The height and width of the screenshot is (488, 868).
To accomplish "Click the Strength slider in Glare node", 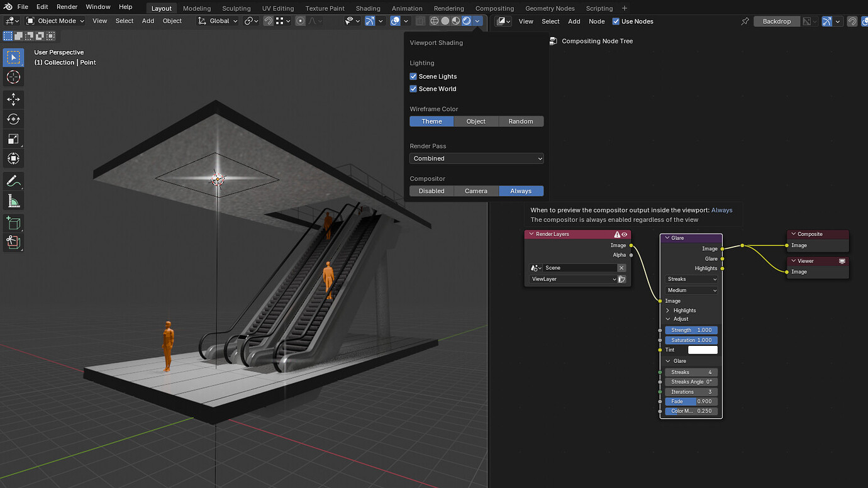I will [x=691, y=330].
